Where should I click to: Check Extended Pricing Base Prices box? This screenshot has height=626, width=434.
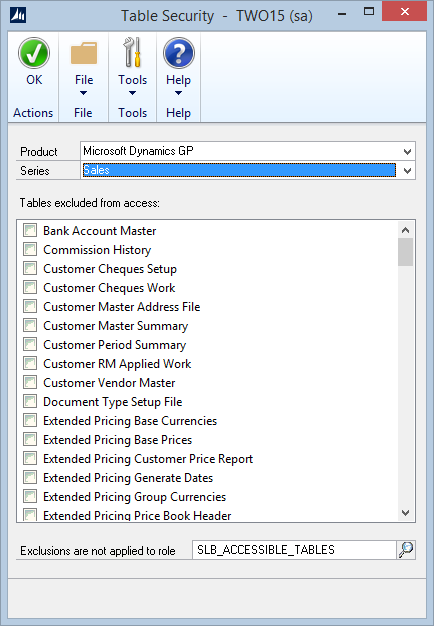tap(30, 439)
